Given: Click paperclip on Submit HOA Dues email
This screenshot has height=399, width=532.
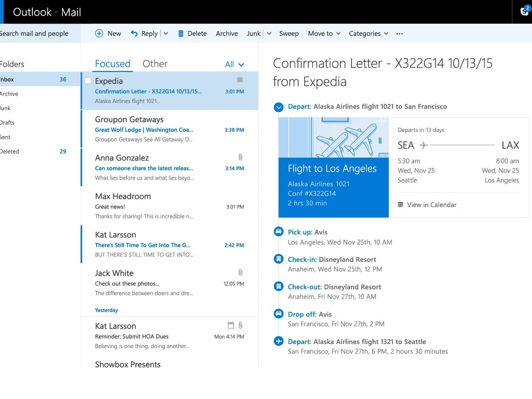Looking at the screenshot, I should (240, 325).
